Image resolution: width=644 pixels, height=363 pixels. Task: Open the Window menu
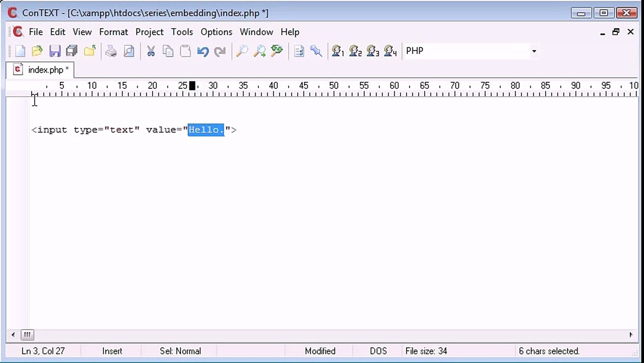[x=256, y=32]
